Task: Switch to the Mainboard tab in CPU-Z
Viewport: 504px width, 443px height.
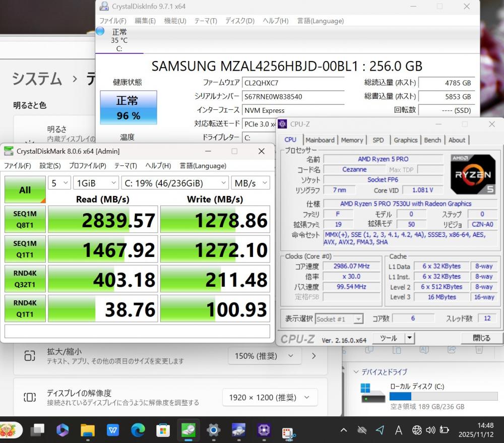Action: pos(320,140)
